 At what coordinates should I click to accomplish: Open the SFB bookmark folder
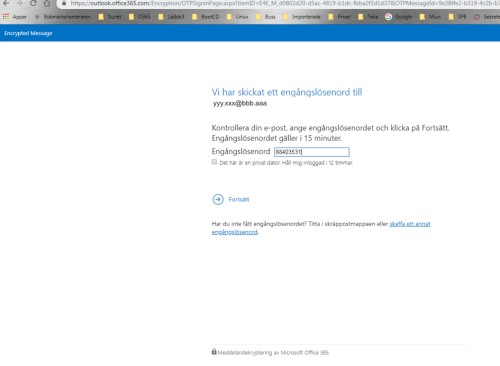pos(457,16)
